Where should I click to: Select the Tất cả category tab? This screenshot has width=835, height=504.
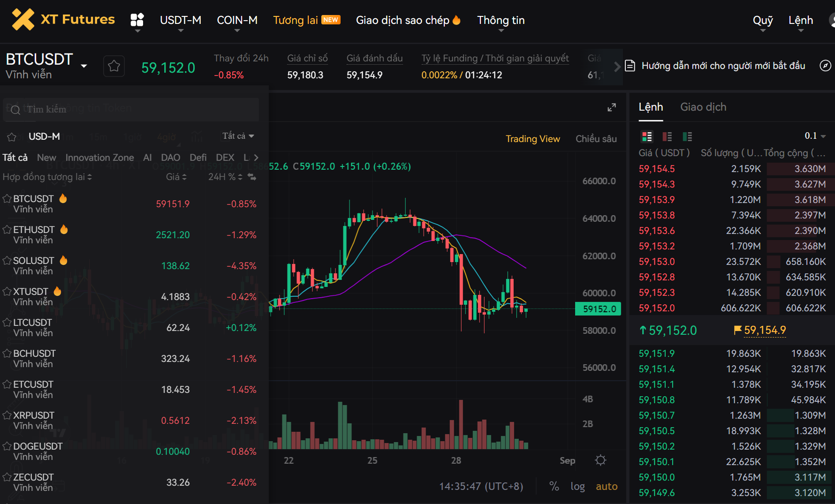point(15,158)
